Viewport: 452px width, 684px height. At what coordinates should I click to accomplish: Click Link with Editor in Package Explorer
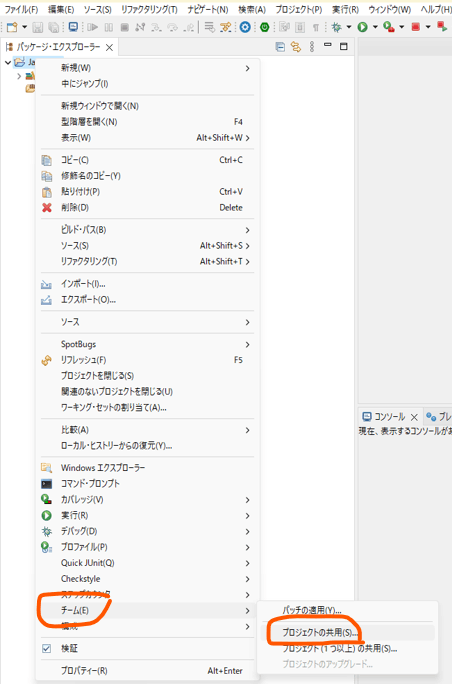[x=296, y=47]
